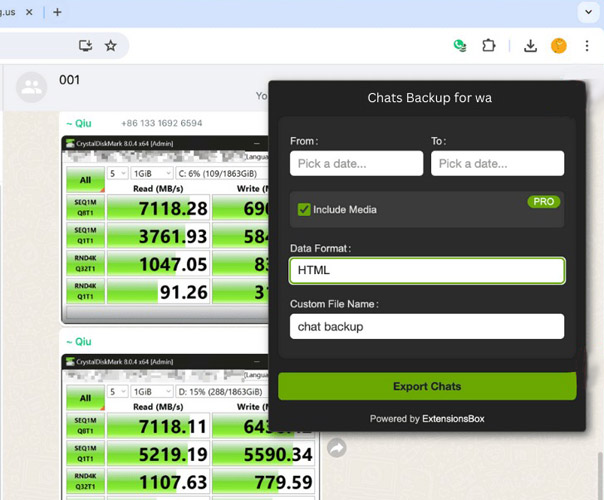Screen dimensions: 604x500
Task: Pick a To date
Action: pos(497,163)
